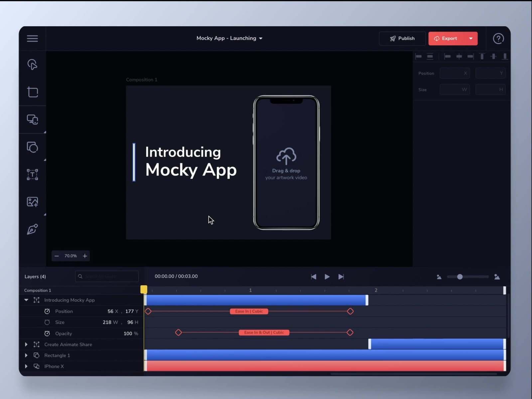Click large timeline zoom-in mountain icon
532x399 pixels.
[497, 277]
